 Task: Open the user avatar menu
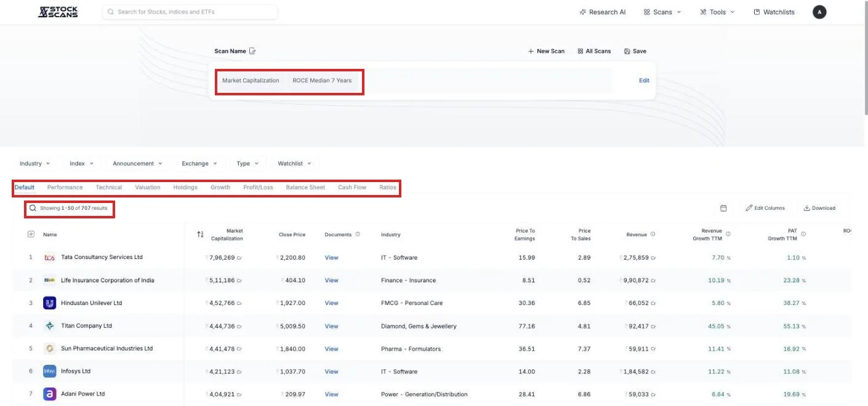(819, 12)
